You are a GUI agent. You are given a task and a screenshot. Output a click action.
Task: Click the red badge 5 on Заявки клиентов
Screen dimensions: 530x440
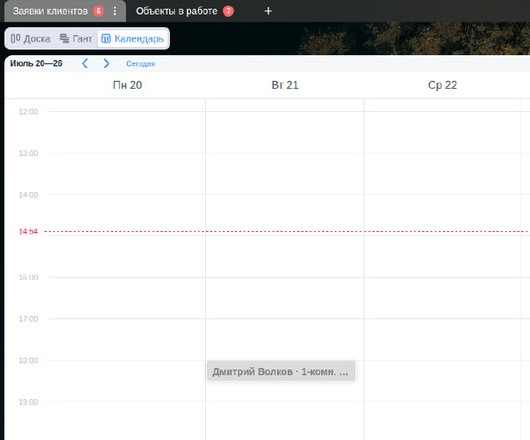98,11
